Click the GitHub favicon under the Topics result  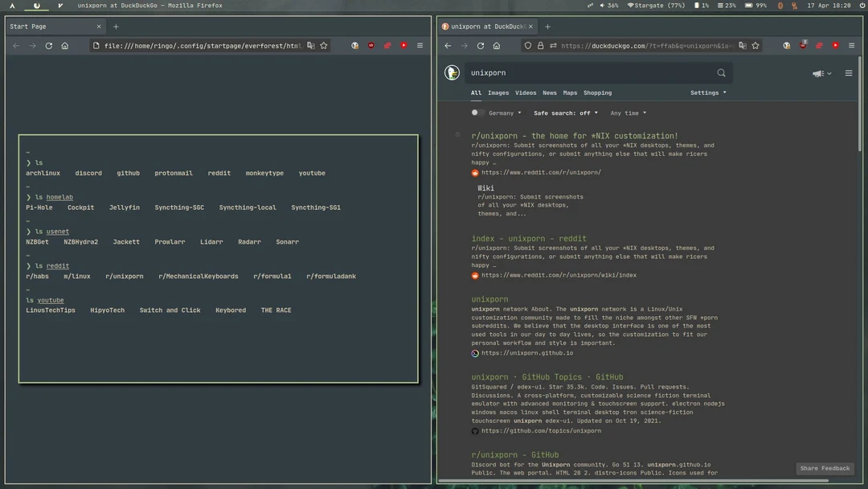[474, 430]
